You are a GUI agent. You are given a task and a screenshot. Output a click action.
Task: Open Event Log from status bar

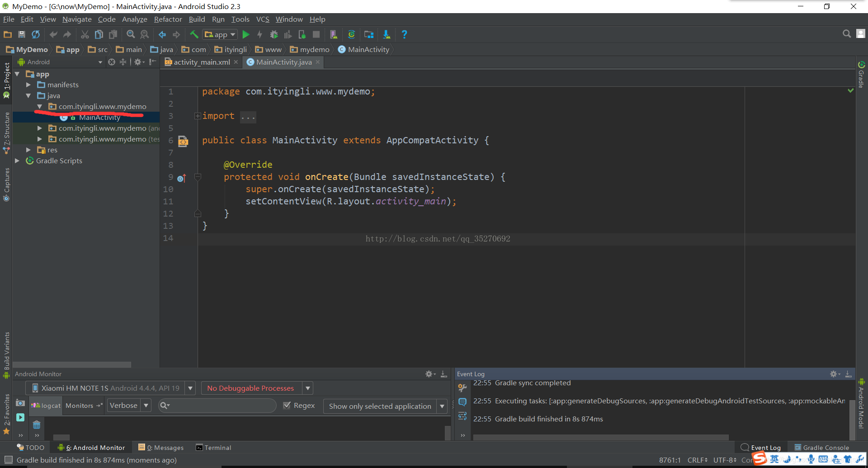(761, 448)
